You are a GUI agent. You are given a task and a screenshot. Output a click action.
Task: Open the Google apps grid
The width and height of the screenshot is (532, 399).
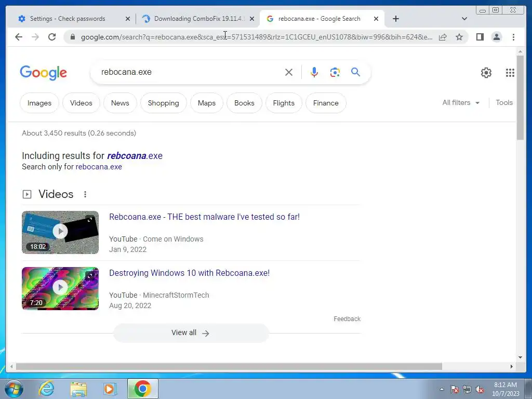[510, 73]
